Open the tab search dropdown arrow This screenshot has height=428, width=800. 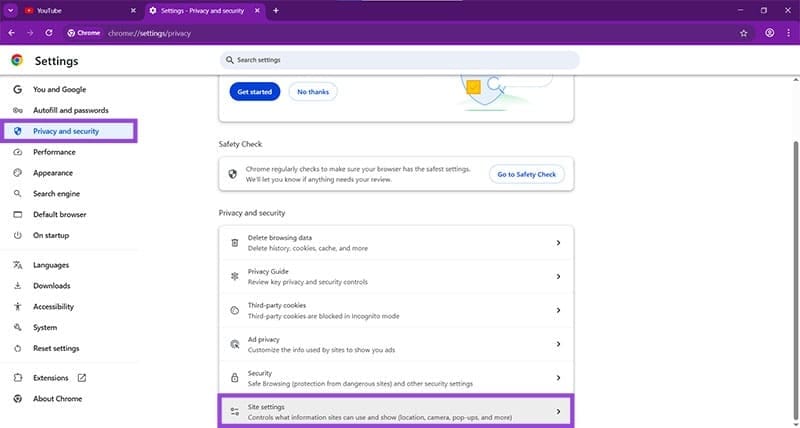(x=10, y=10)
